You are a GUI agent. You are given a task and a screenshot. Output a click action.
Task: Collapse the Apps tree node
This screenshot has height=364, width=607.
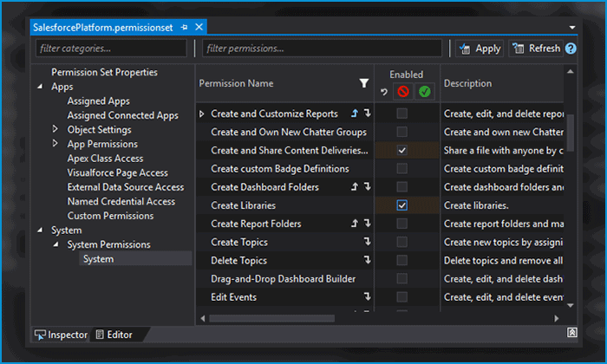coord(40,87)
